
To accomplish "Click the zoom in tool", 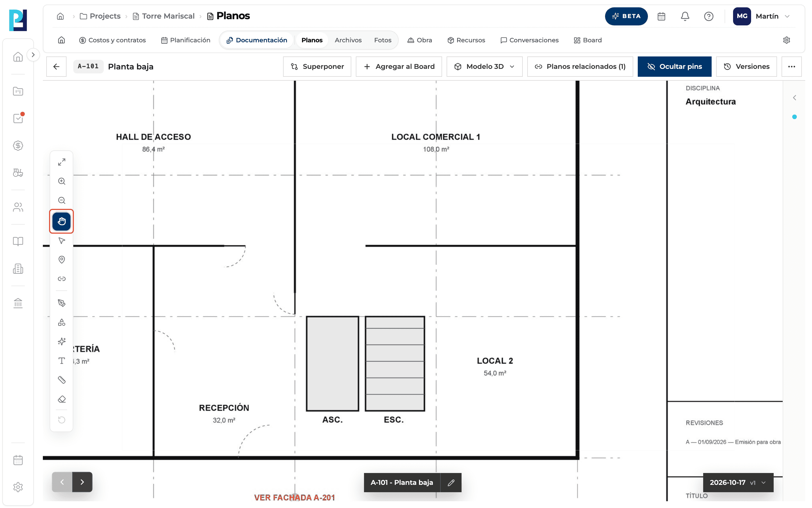I will pos(61,181).
